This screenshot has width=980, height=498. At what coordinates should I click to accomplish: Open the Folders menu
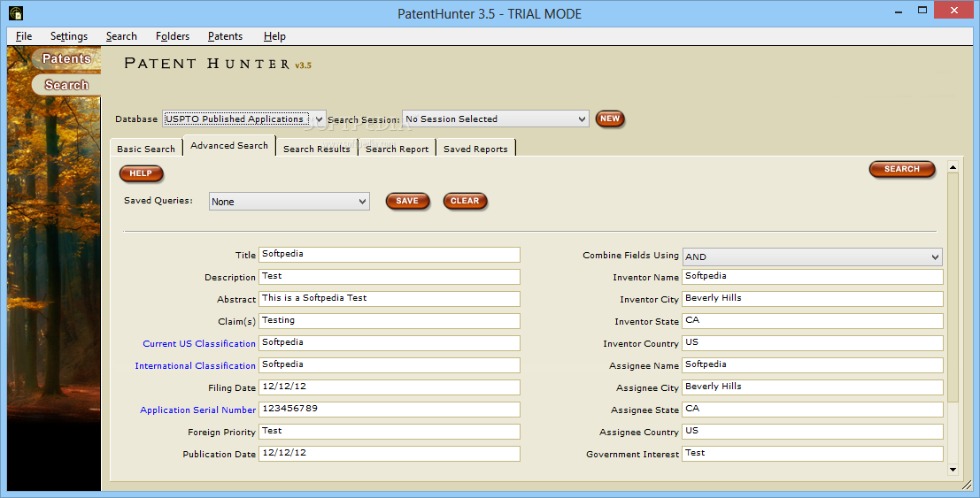click(173, 36)
